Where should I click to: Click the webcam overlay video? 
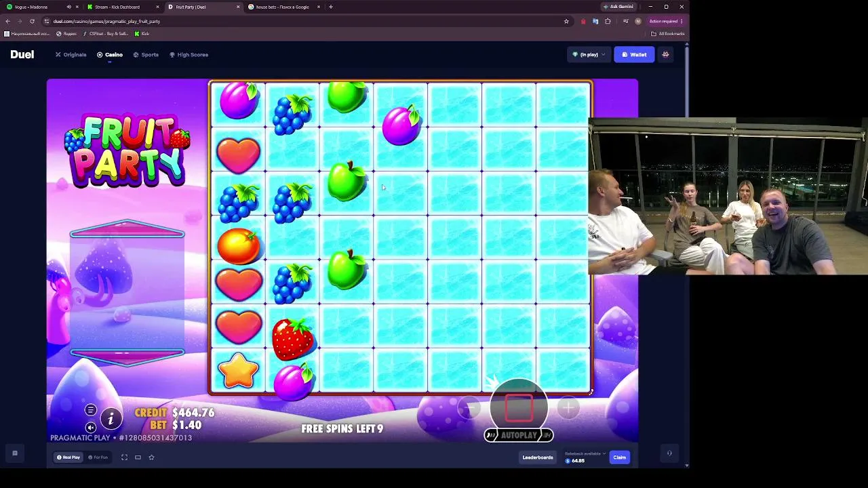coord(728,197)
